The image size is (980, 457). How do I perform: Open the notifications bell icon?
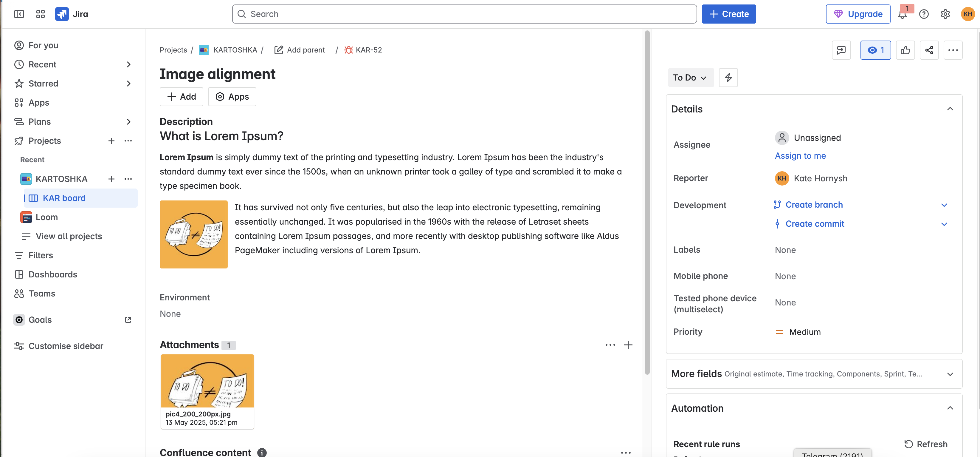903,15
